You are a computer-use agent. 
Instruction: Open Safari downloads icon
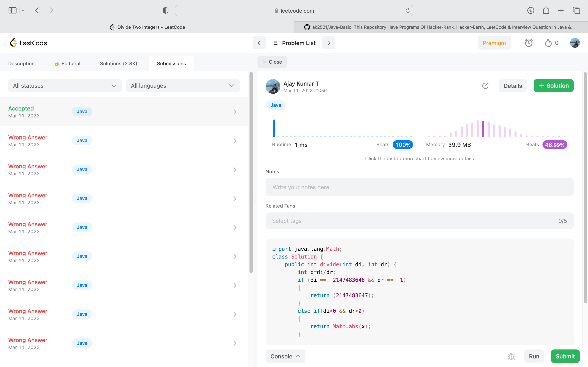tap(531, 10)
